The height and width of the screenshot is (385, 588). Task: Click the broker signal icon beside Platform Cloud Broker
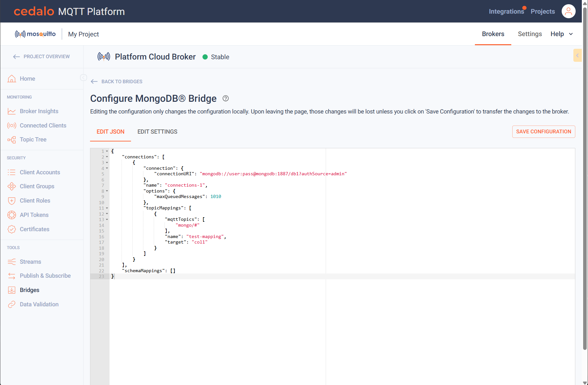(104, 57)
